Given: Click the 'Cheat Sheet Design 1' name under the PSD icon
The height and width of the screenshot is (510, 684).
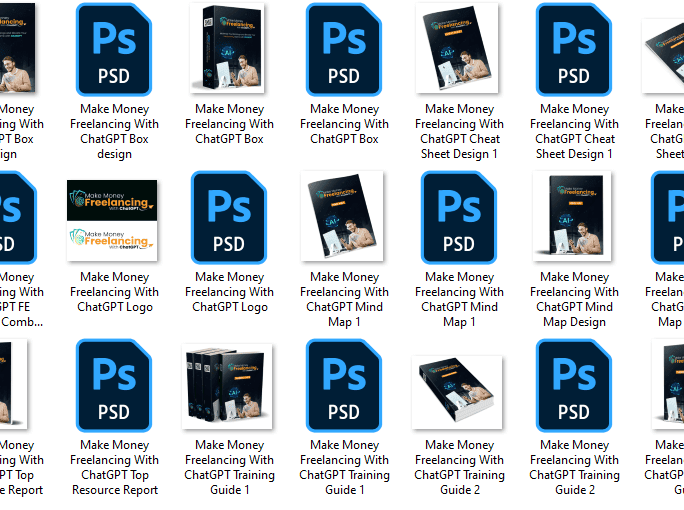Looking at the screenshot, I should pos(575,131).
